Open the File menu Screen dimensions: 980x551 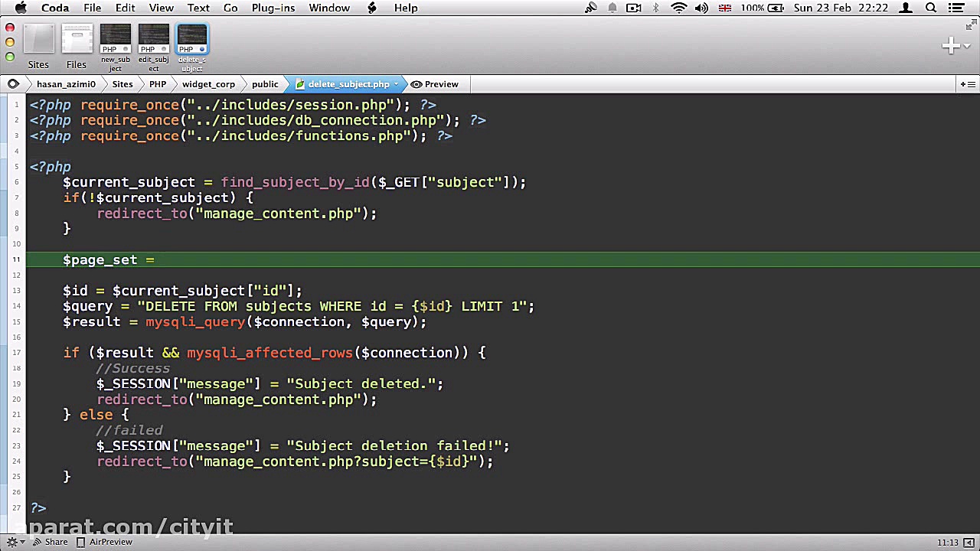click(92, 8)
